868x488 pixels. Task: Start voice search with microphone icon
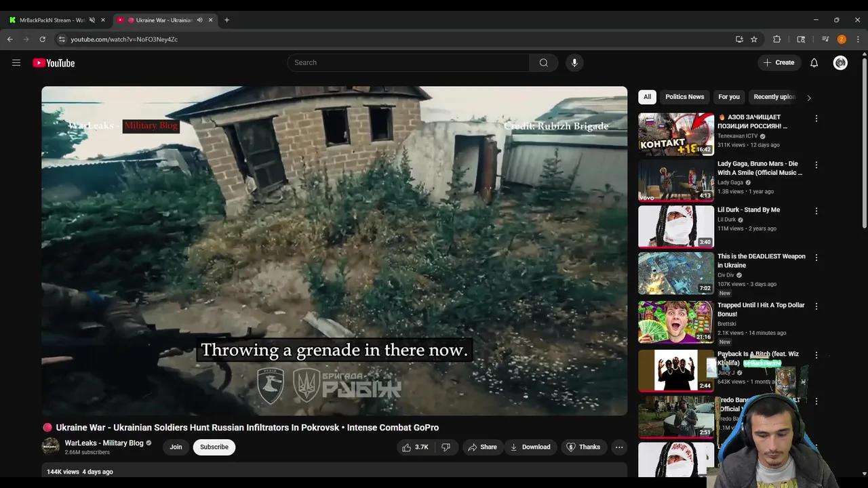[574, 63]
